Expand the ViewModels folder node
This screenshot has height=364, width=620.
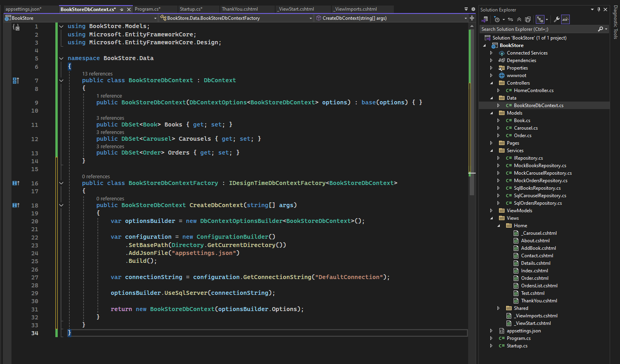[491, 211]
